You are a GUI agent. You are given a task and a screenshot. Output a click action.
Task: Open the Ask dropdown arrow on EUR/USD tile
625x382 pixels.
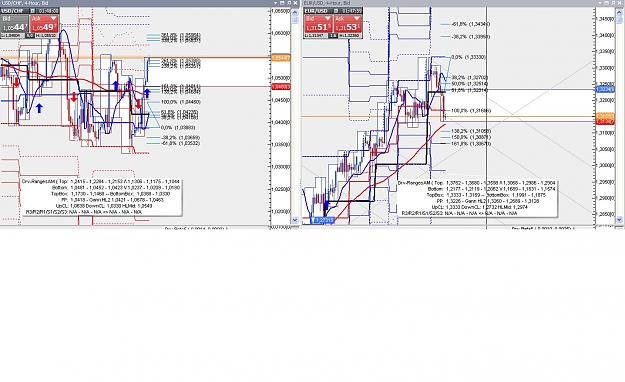coord(357,18)
